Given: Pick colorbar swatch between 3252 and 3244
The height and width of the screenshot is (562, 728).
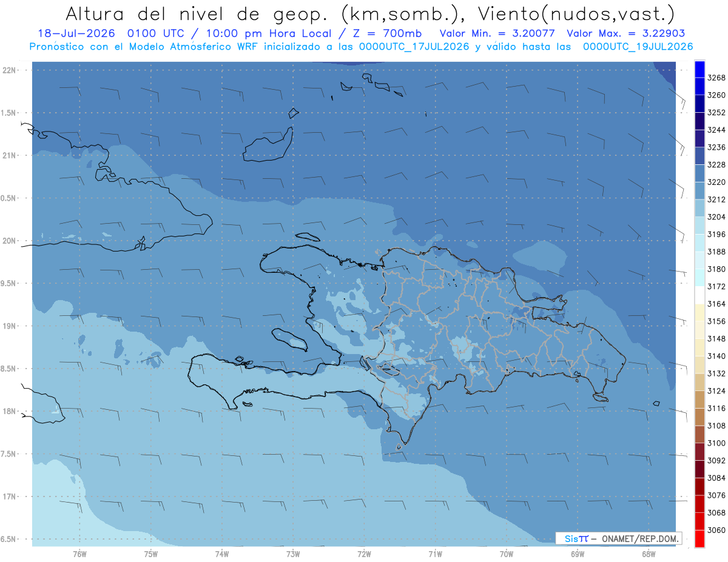Looking at the screenshot, I should 699,121.
